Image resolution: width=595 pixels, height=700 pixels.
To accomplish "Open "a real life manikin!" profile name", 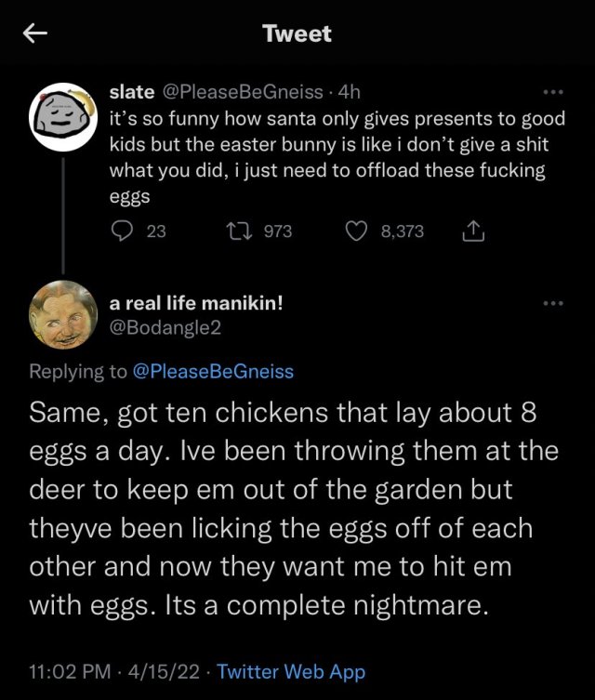I will pyautogui.click(x=202, y=303).
